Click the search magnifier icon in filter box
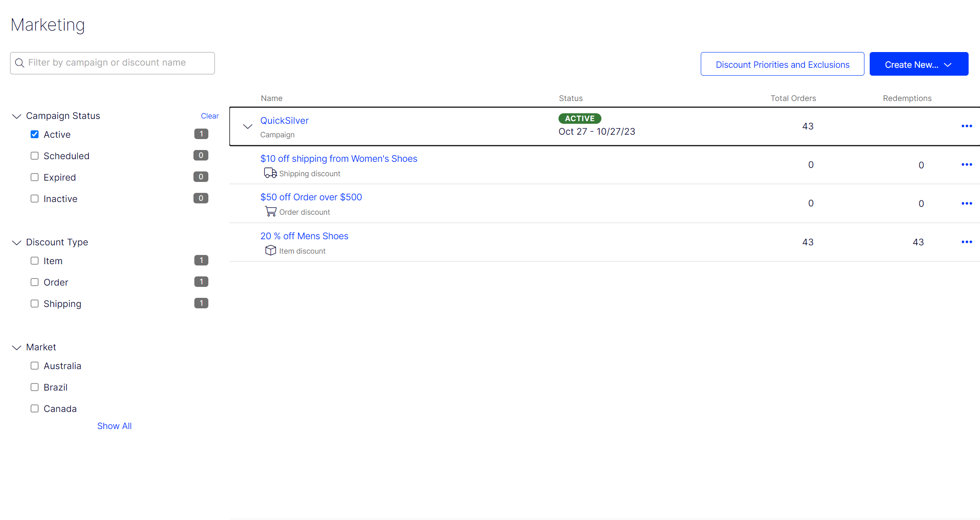Image resolution: width=980 pixels, height=520 pixels. (20, 63)
